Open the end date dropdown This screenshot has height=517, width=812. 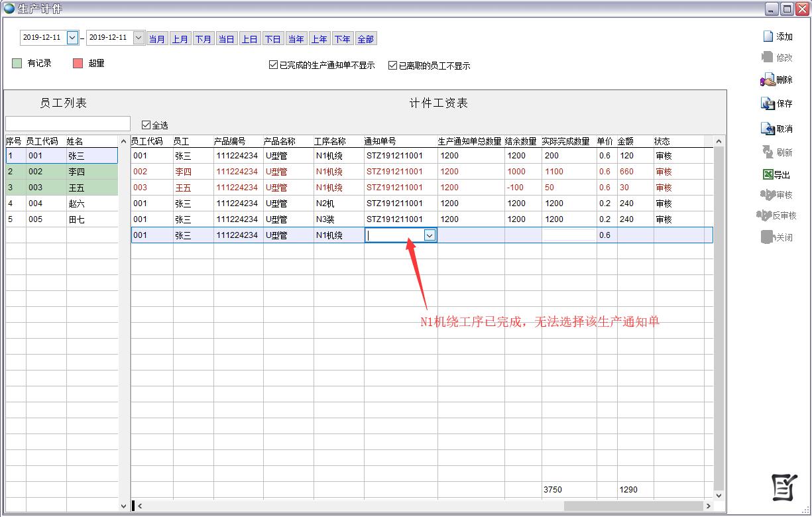pyautogui.click(x=139, y=38)
